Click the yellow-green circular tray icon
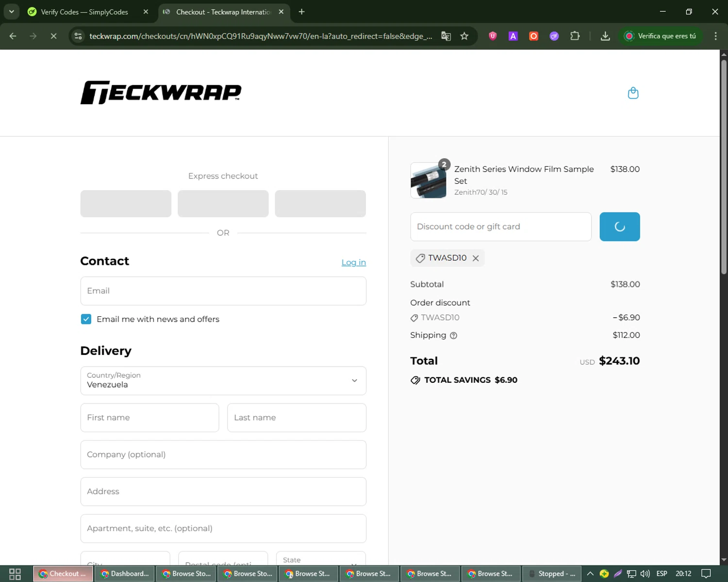Screen dimensions: 728x582 click(x=604, y=574)
